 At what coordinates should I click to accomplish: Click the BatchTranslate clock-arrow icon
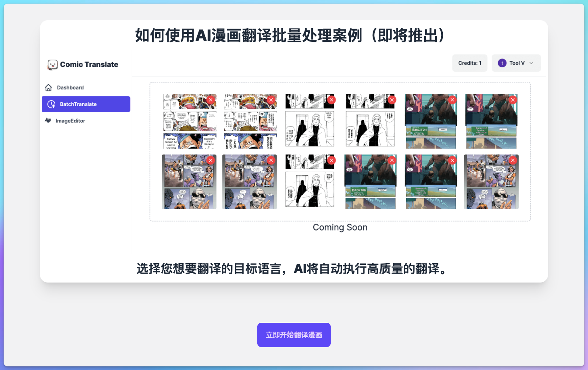(51, 104)
